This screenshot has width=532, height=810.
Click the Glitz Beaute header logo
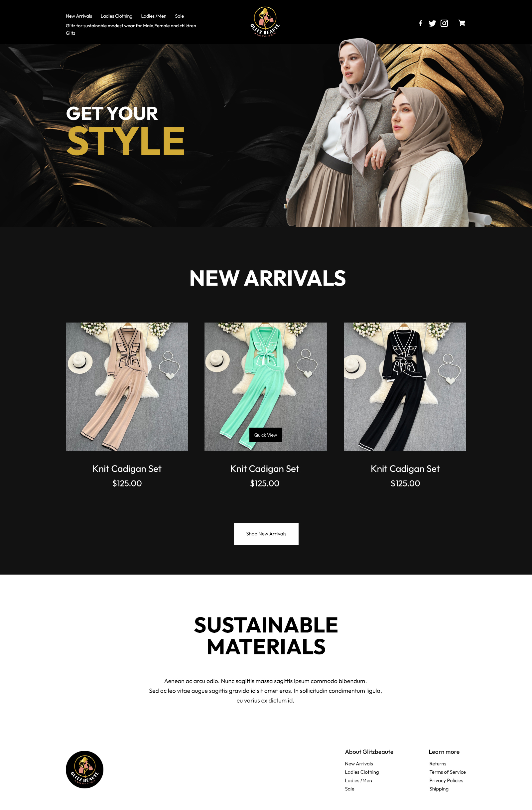point(265,21)
